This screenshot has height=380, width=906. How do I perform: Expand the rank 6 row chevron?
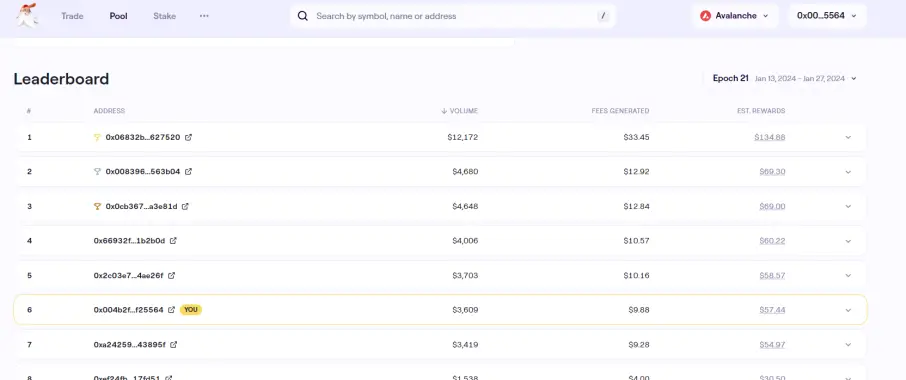848,310
